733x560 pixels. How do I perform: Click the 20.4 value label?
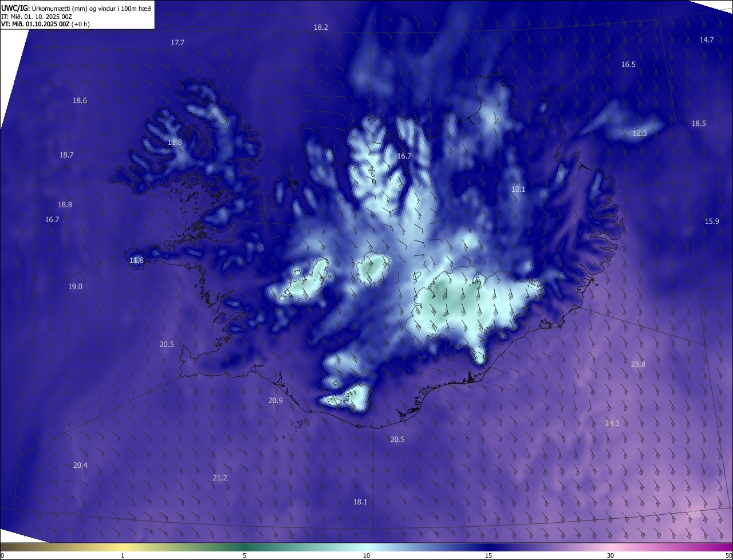(80, 466)
